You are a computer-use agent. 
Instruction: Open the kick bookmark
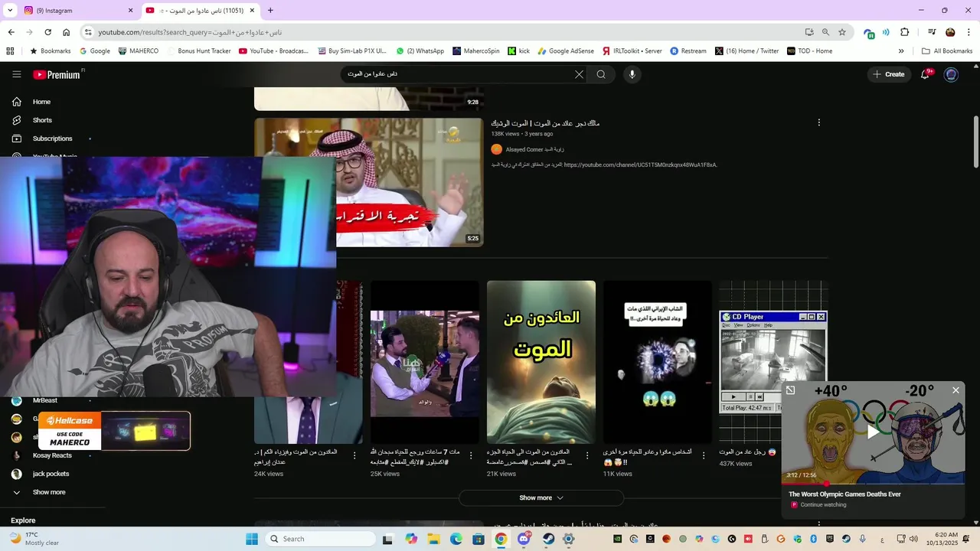click(x=518, y=51)
